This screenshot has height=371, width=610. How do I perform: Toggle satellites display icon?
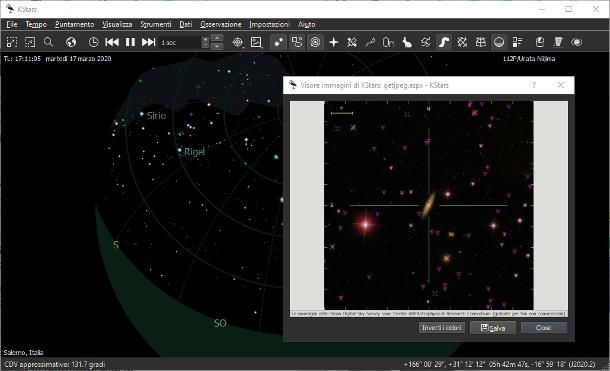pyautogui.click(x=352, y=42)
